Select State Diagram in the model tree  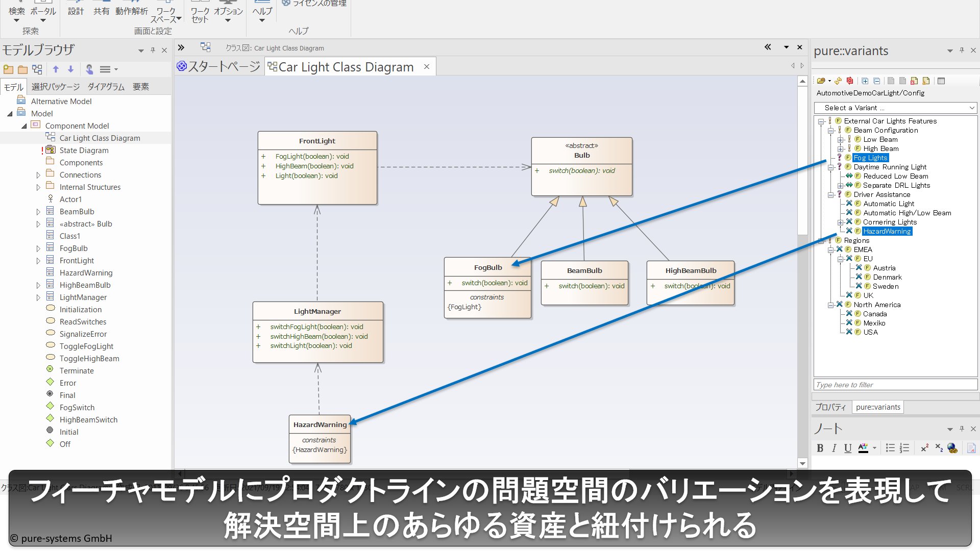[x=84, y=151]
